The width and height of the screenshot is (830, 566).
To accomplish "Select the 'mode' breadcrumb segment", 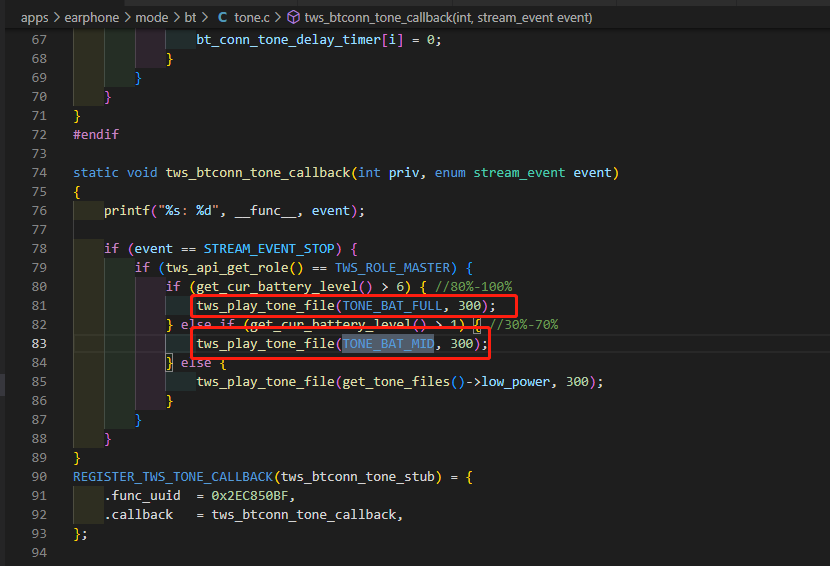I will [x=151, y=18].
